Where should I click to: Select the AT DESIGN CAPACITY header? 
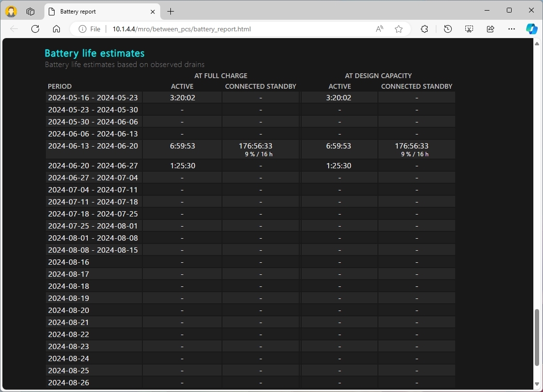(378, 75)
